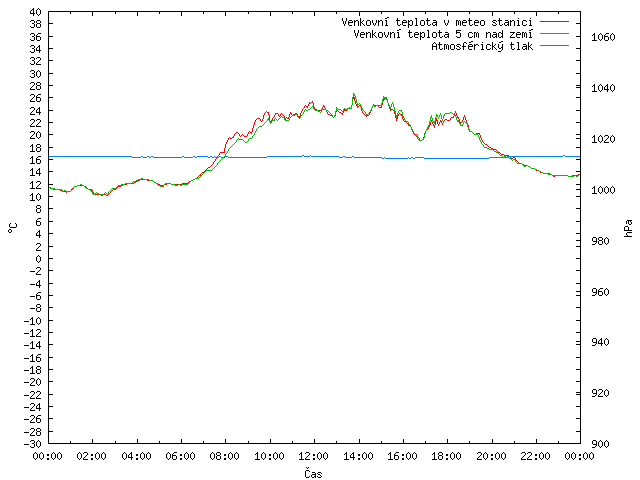Screen dimensions: 640x480
Task: Click the 04:00 time axis label
Action: [x=137, y=456]
